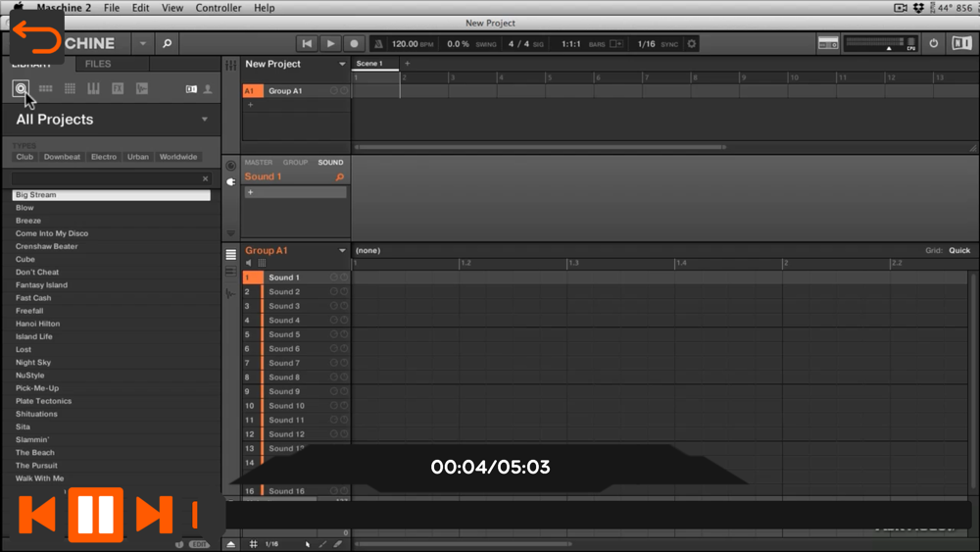Viewport: 980px width, 552px height.
Task: Open the pattern name (none) selector
Action: tap(368, 251)
